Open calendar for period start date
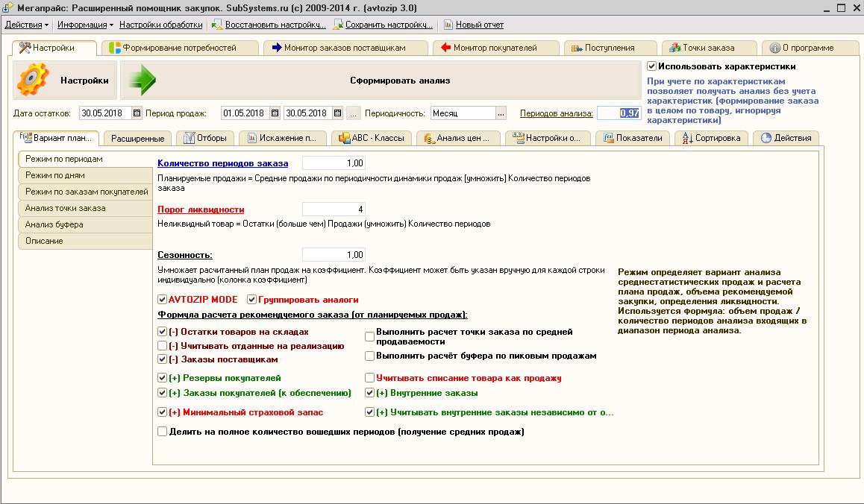Viewport: 864px width, 504px height. [x=275, y=113]
